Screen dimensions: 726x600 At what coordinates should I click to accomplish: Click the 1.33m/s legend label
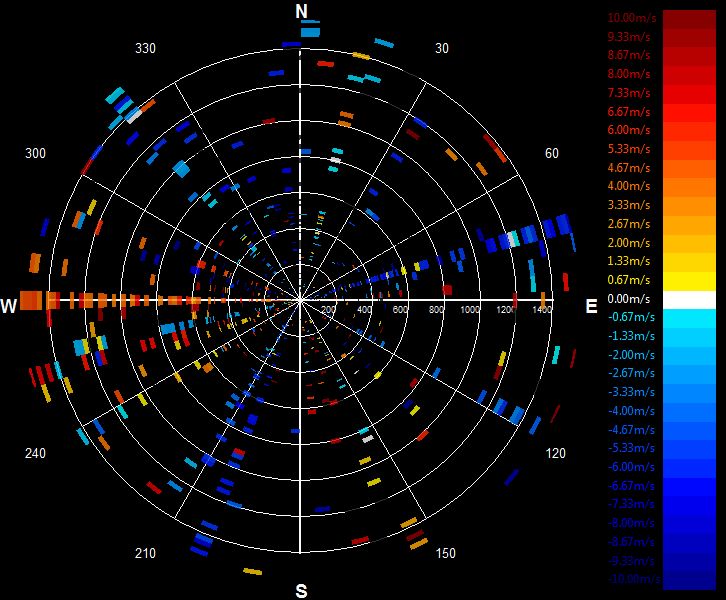(629, 261)
